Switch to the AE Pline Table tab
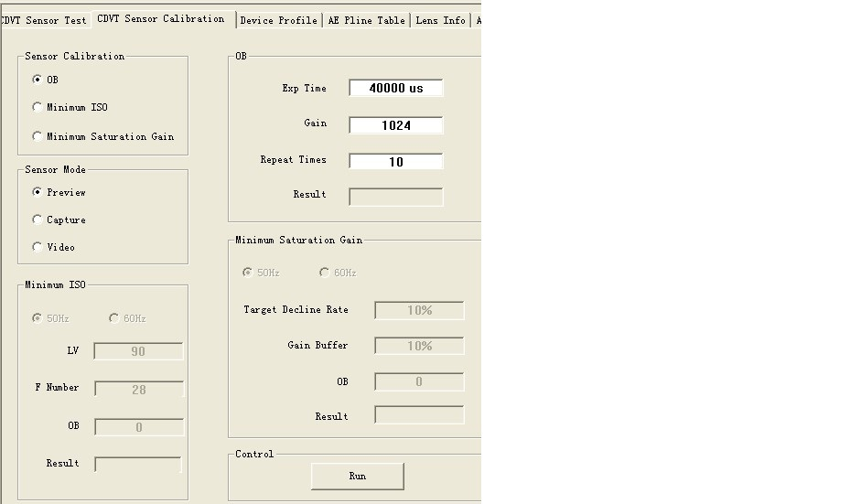 coord(367,20)
